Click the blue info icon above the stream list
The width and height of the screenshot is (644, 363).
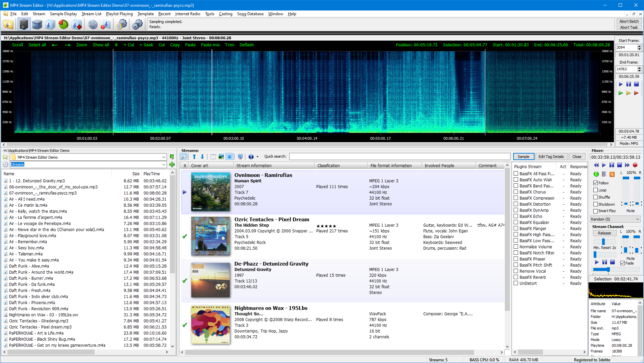[x=251, y=157]
